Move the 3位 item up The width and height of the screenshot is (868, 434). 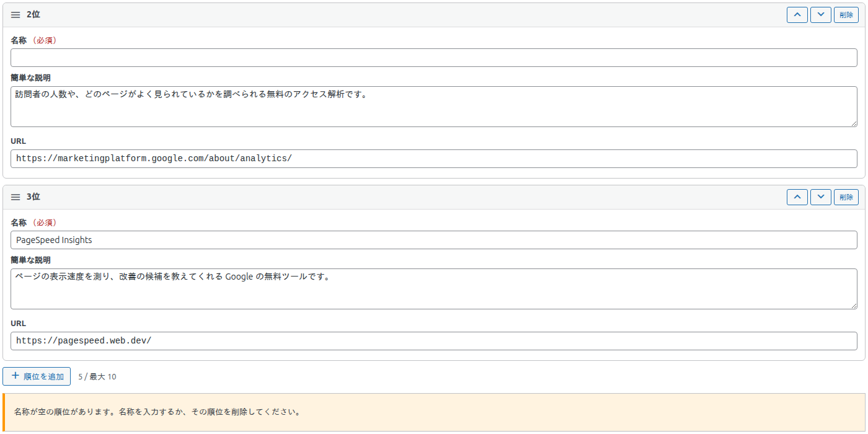pyautogui.click(x=797, y=197)
